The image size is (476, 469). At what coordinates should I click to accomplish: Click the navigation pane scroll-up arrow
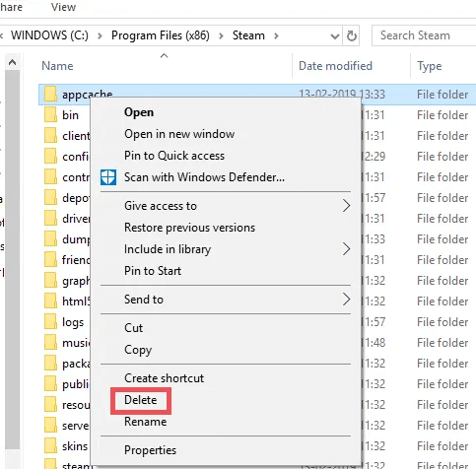click(x=13, y=62)
